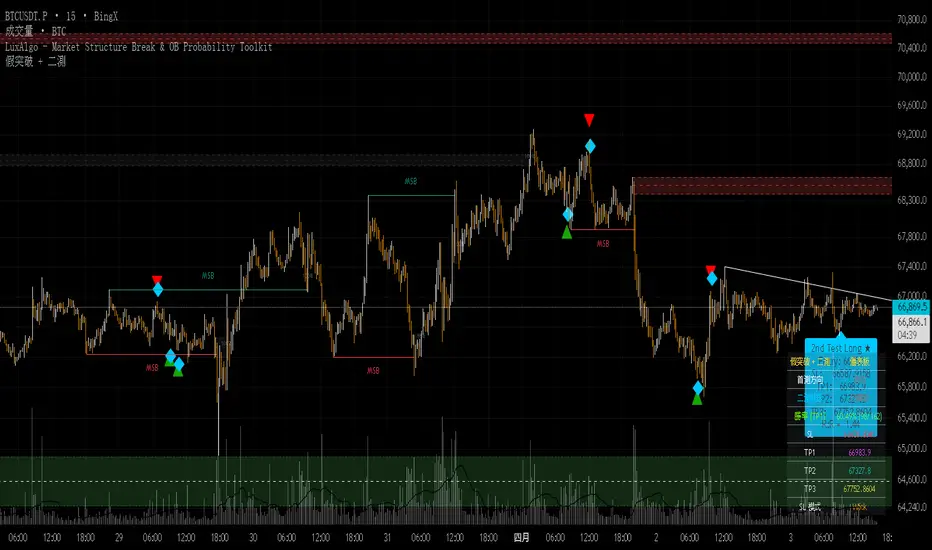932x550 pixels.
Task: Select the BTCUSDT.P · 15 · BingX symbol legend
Action: (x=61, y=17)
